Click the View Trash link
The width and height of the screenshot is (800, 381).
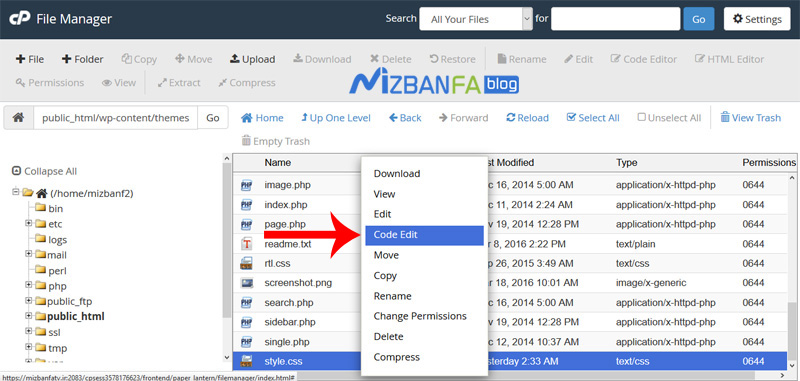(751, 118)
